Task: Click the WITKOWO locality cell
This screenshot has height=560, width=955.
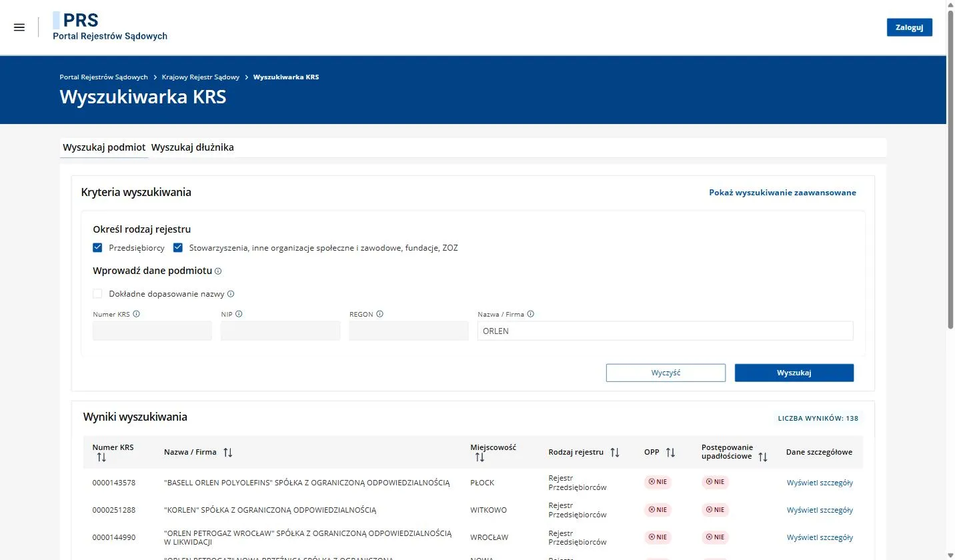Action: coord(488,510)
